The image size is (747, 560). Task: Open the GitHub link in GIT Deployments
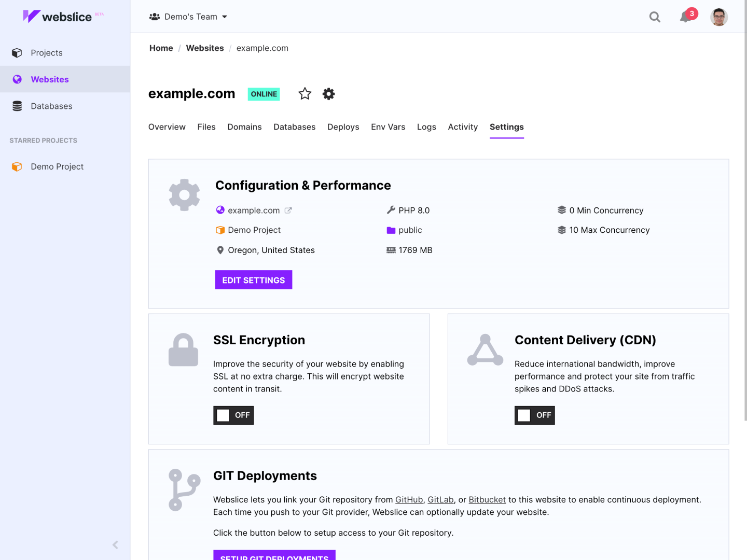pyautogui.click(x=409, y=499)
